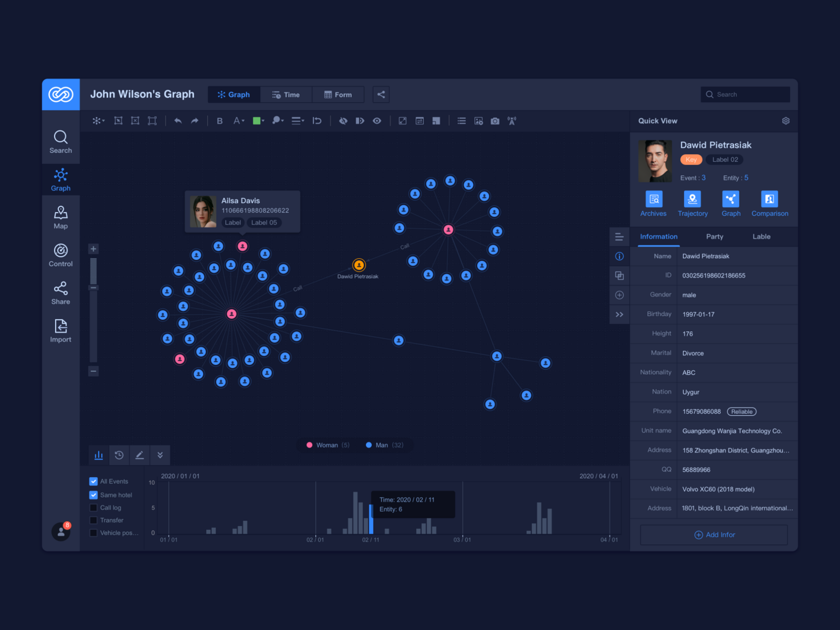Show all nodes with eye icon
840x630 pixels.
tap(377, 121)
